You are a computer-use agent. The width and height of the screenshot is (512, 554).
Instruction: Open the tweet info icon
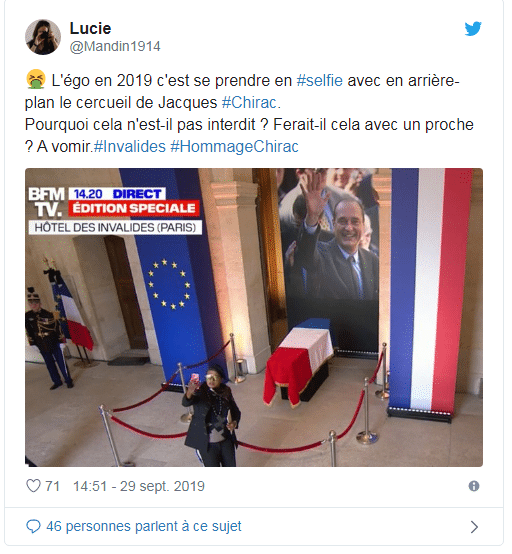click(473, 486)
